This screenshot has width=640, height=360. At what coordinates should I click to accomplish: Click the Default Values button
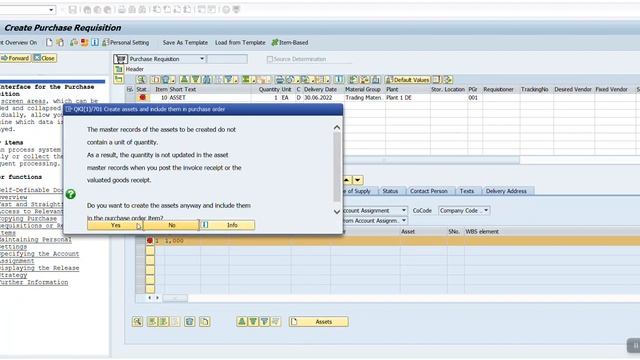point(407,80)
